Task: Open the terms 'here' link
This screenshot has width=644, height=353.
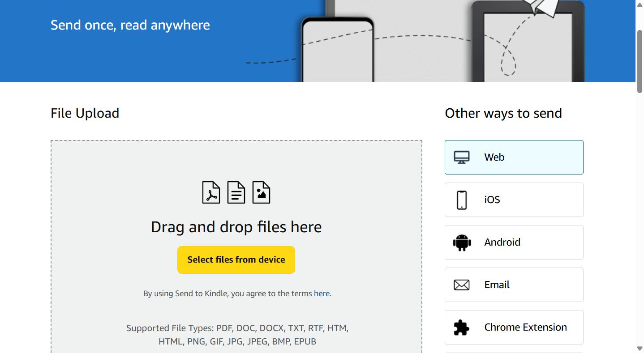Action: pos(322,293)
